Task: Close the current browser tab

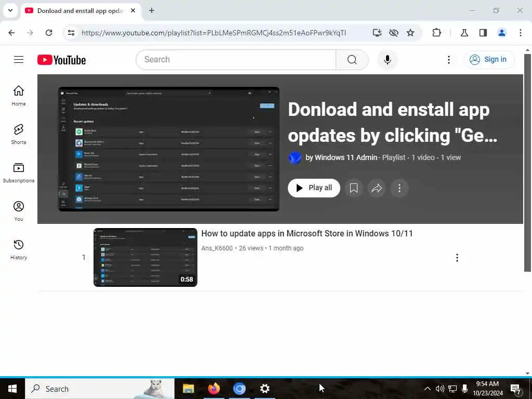Action: point(133,11)
